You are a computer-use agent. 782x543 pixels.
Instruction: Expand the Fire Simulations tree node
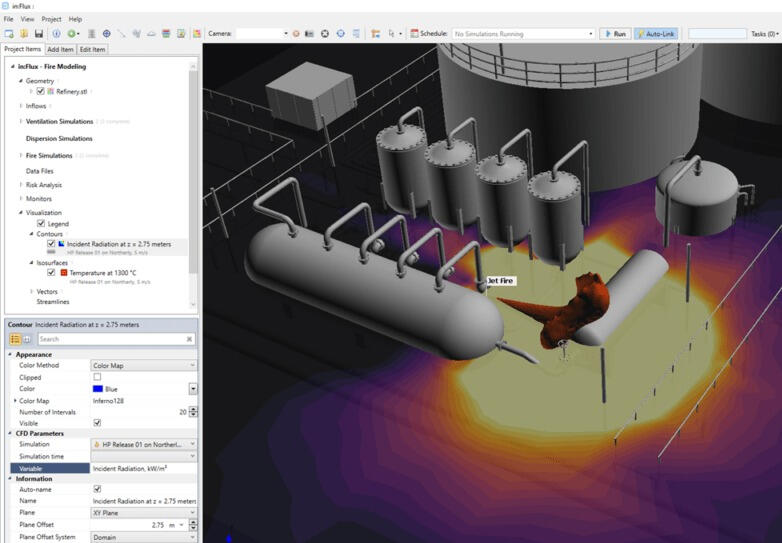tap(20, 155)
